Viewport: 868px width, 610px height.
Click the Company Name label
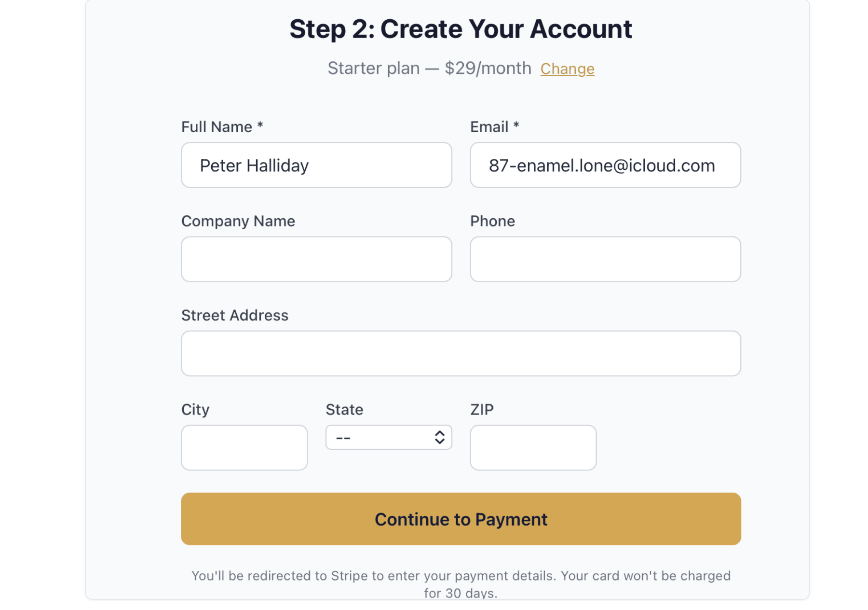tap(238, 221)
